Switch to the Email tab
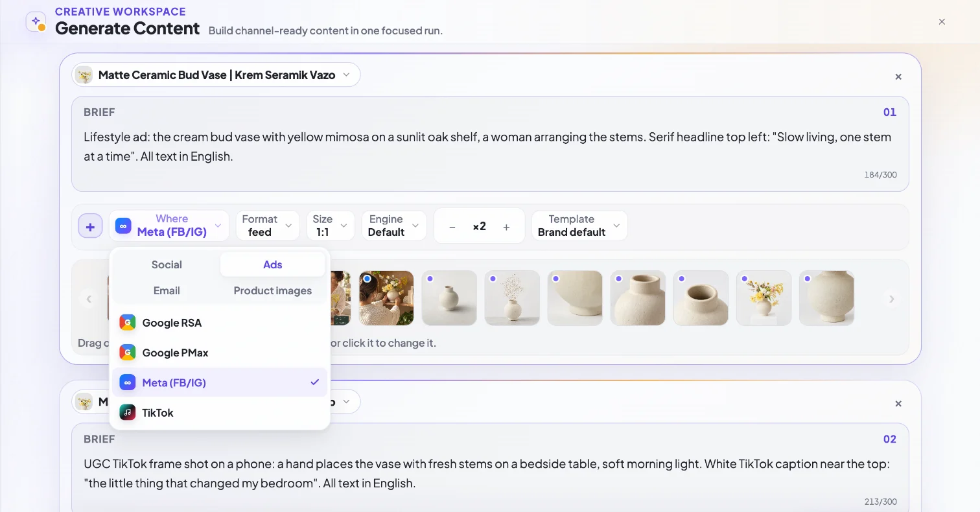The image size is (980, 512). 167,290
